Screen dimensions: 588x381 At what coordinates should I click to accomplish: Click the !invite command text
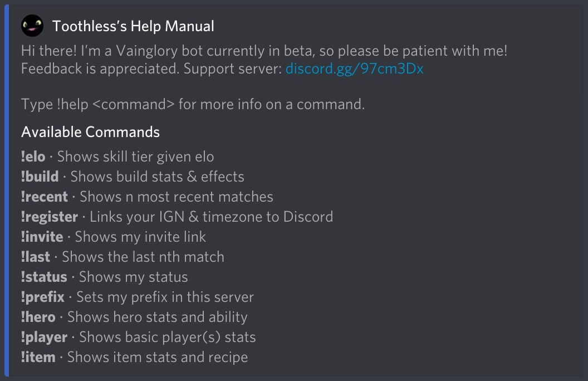pyautogui.click(x=42, y=237)
